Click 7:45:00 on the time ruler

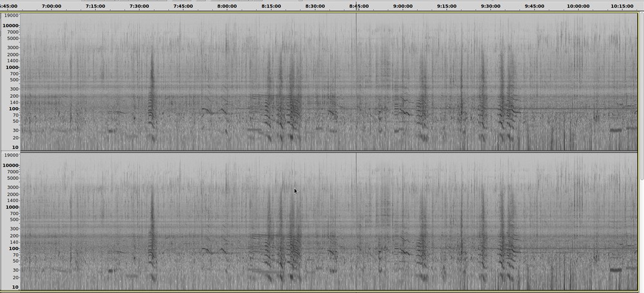[182, 6]
